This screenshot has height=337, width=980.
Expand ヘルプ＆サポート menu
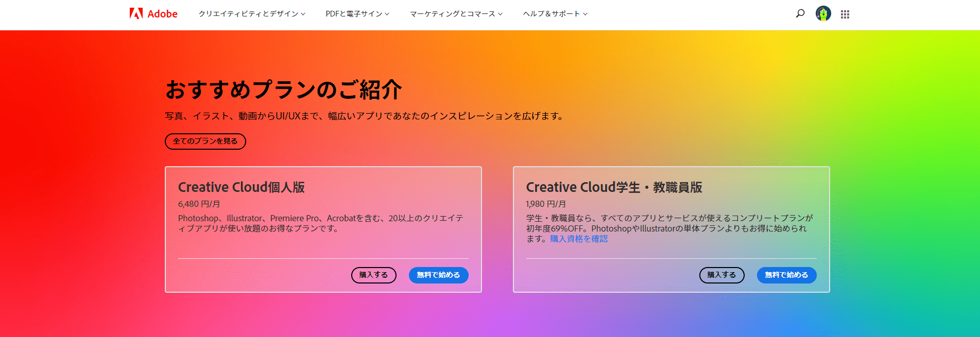[x=555, y=14]
